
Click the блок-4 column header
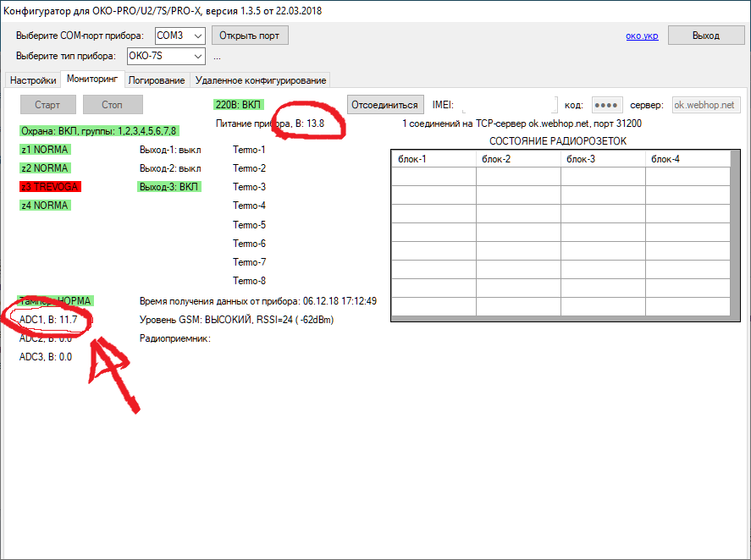[x=687, y=159]
